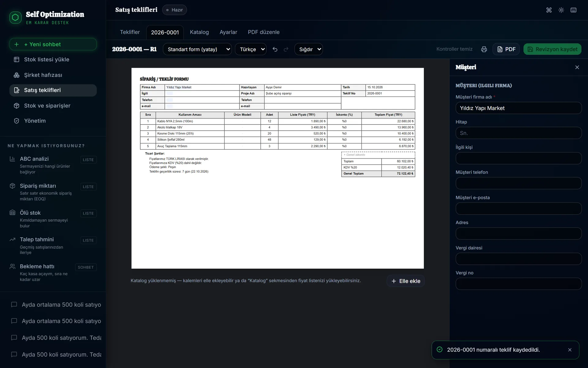Go to Stok ve siparişler
The image size is (588, 368).
(53, 106)
